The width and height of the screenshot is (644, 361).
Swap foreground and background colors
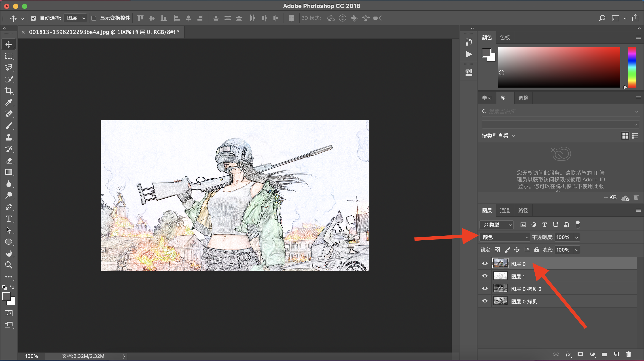point(12,287)
